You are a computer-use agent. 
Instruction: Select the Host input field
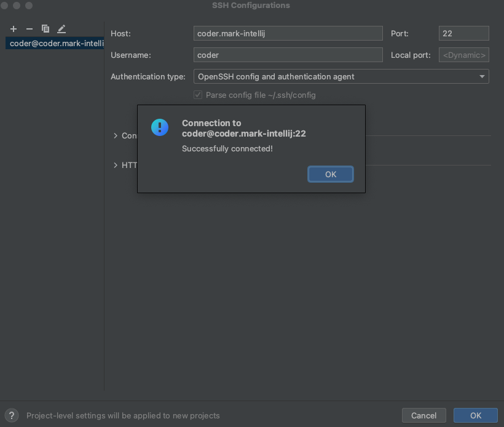(288, 33)
